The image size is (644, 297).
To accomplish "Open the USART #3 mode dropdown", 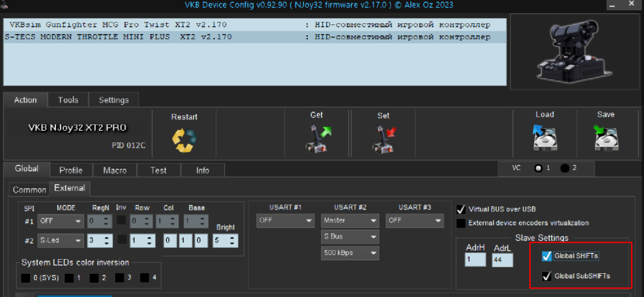I will pyautogui.click(x=415, y=220).
